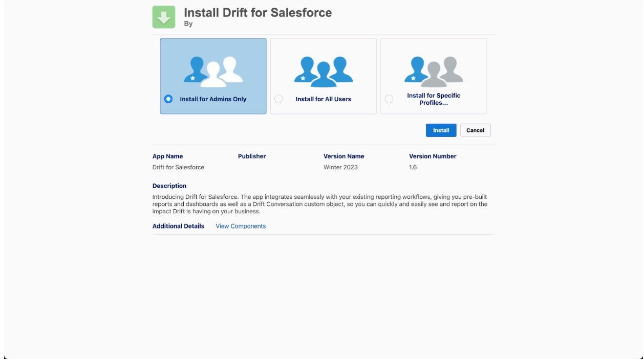Click the version number value 1.6
This screenshot has height=362, width=644.
point(413,167)
